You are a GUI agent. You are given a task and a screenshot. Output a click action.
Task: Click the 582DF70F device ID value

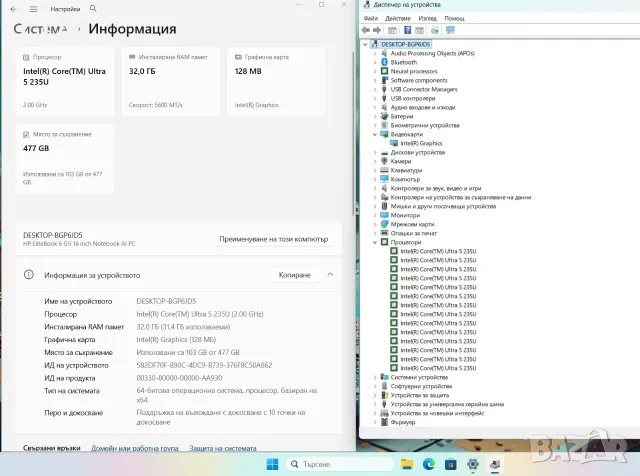204,365
